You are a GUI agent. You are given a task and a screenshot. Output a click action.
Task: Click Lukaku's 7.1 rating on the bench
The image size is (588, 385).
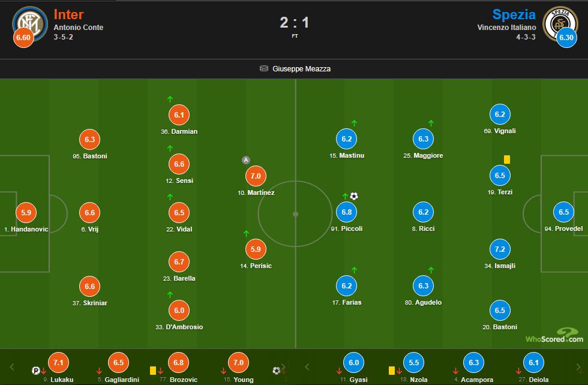(59, 362)
